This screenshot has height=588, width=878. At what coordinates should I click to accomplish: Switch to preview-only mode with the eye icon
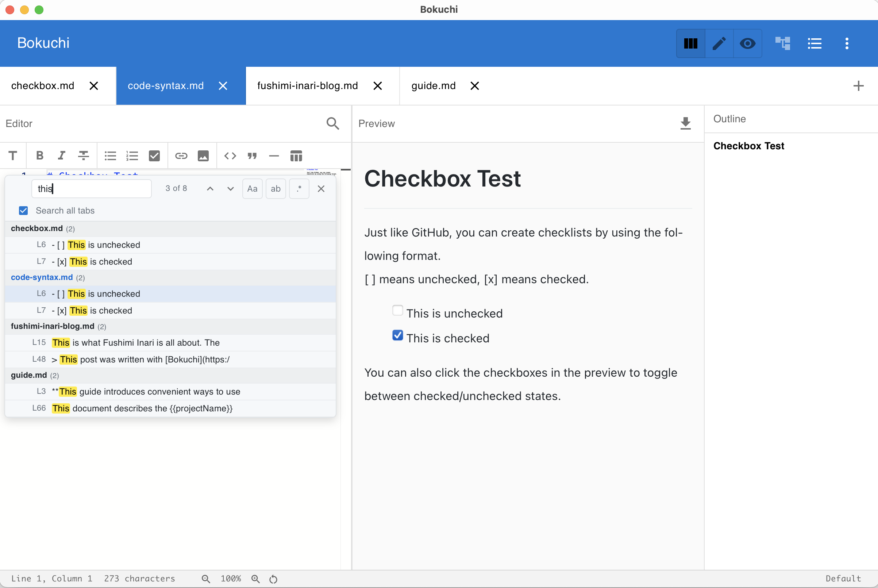[747, 43]
